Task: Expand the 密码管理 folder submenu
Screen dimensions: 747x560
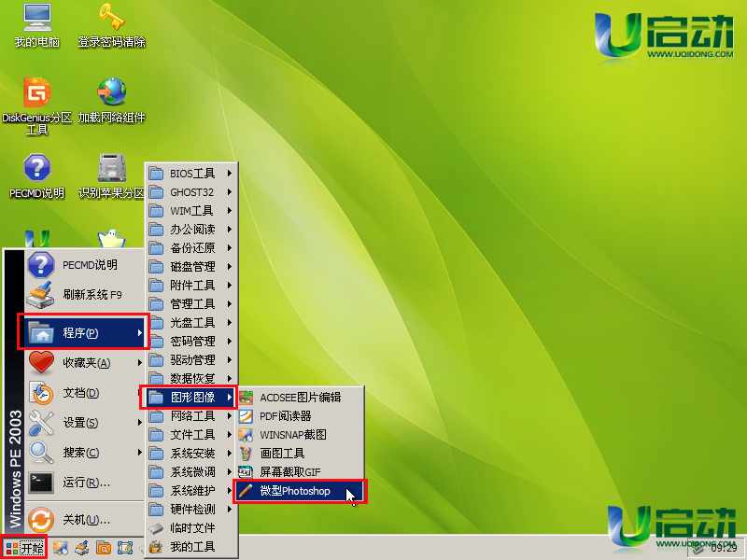Action: (191, 341)
